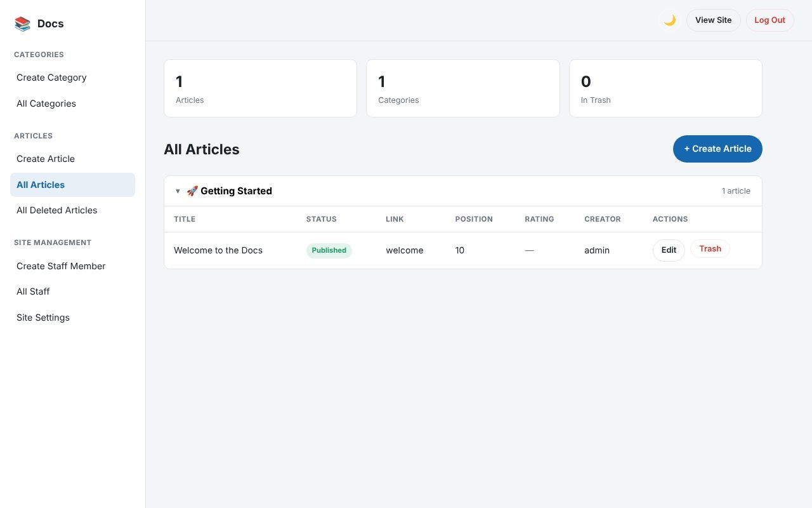This screenshot has height=508, width=812.
Task: Click the 'welcome' link cell
Action: (405, 250)
